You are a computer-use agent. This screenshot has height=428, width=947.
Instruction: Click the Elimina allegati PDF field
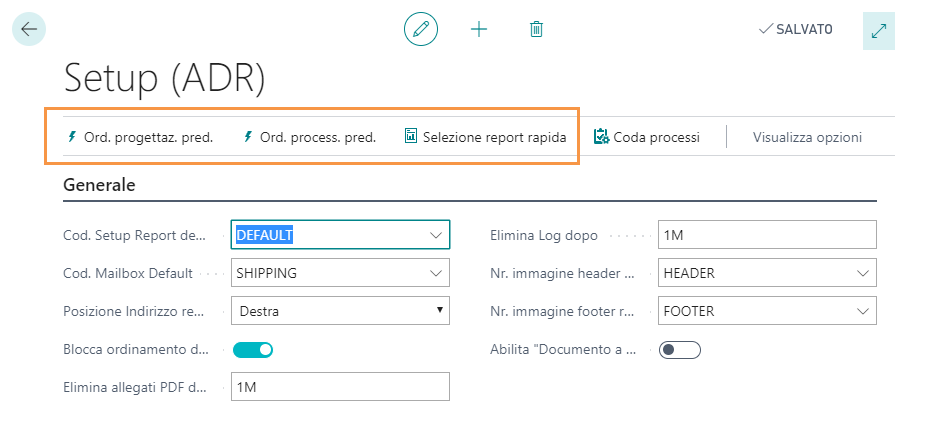point(340,387)
